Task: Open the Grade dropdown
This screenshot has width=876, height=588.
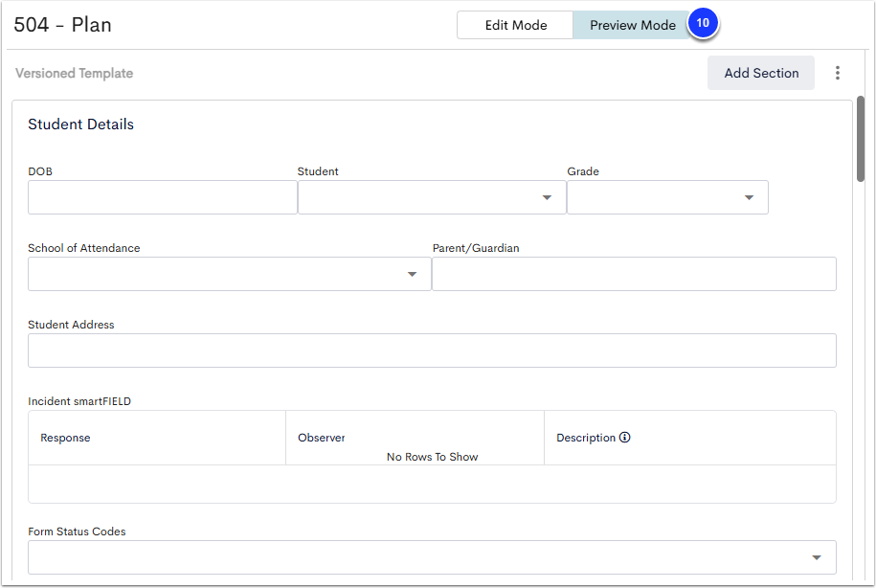Action: (x=667, y=197)
